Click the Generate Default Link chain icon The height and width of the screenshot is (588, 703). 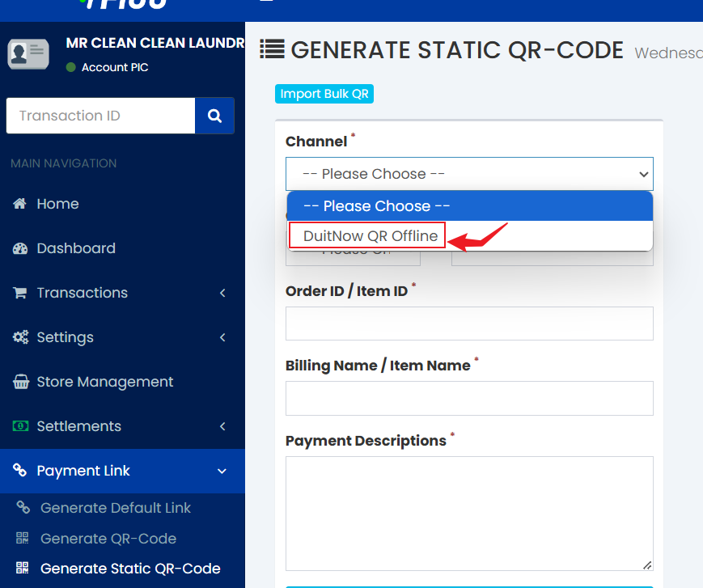pos(23,507)
